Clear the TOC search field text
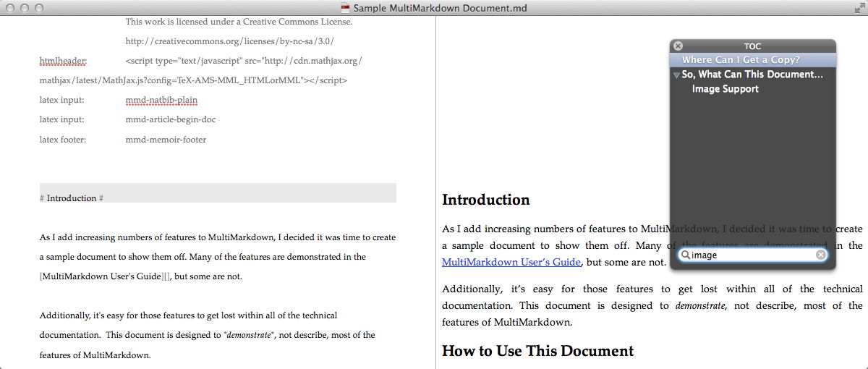Viewport: 868px width, 369px height. coord(820,255)
